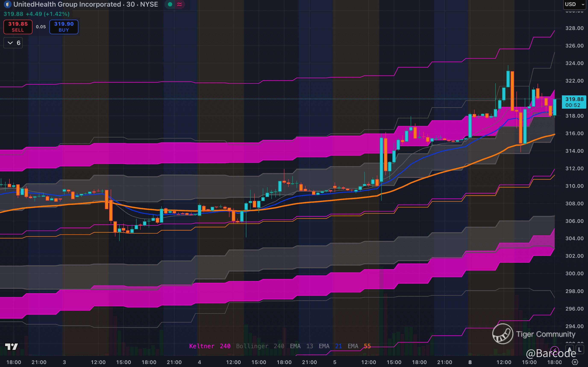Click the EMA 21 indicator label
The height and width of the screenshot is (367, 588).
coord(330,346)
